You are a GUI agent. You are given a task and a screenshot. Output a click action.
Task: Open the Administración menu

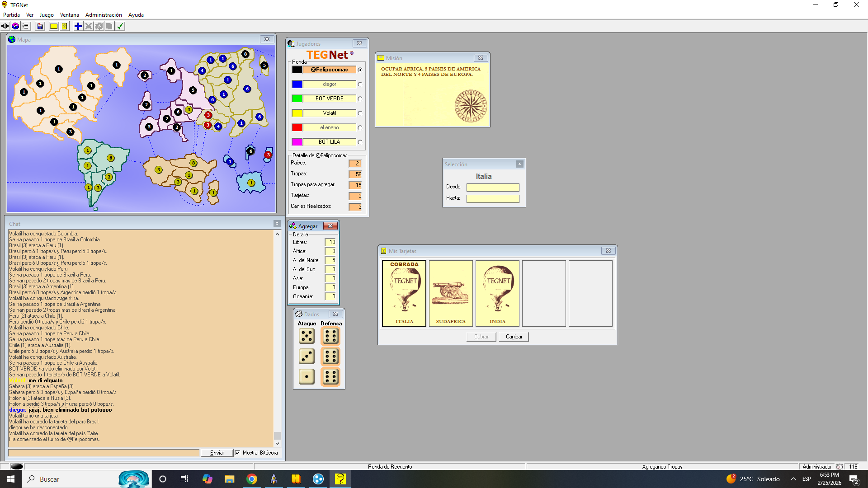tap(104, 15)
